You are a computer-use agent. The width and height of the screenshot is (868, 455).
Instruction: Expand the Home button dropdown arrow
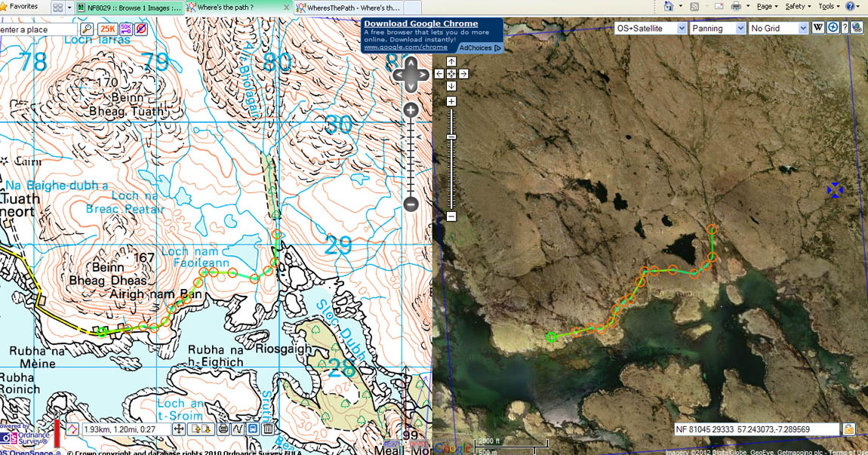[x=680, y=6]
